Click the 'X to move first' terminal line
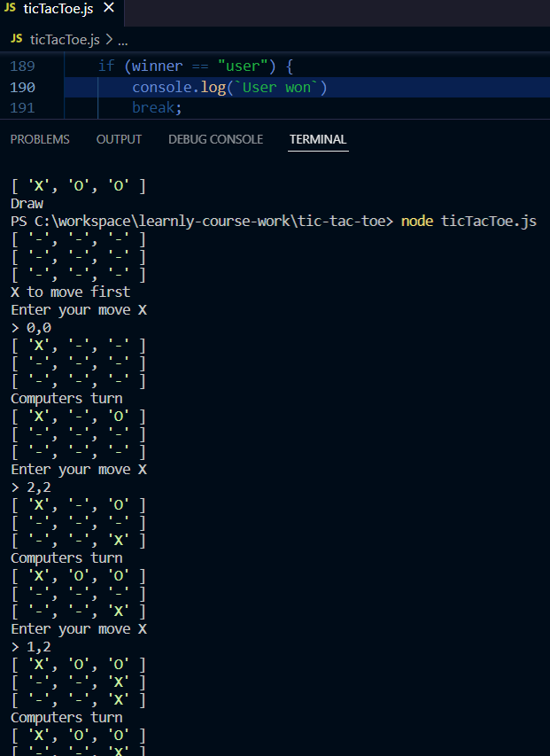 coord(70,292)
